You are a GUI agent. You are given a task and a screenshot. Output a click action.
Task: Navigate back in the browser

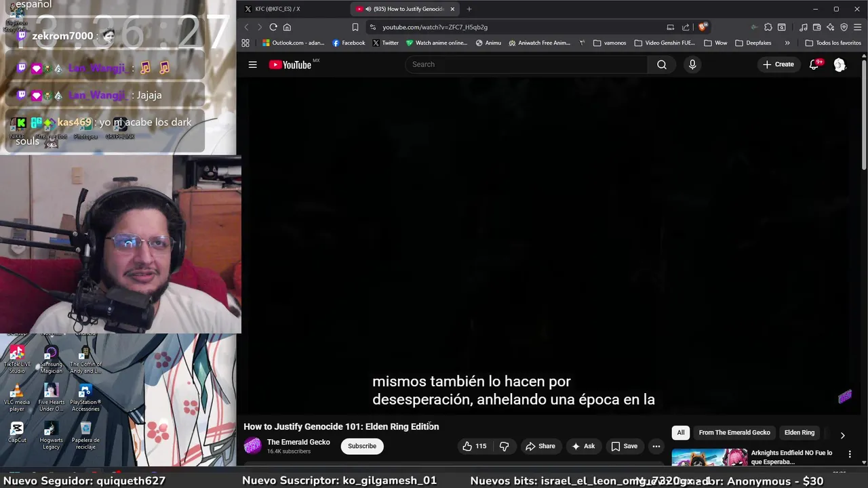(x=246, y=27)
